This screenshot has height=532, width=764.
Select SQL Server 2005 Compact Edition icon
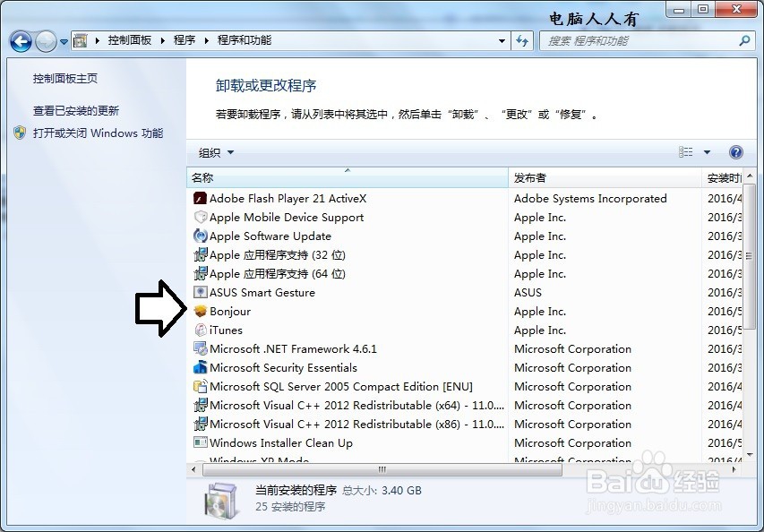(x=201, y=386)
